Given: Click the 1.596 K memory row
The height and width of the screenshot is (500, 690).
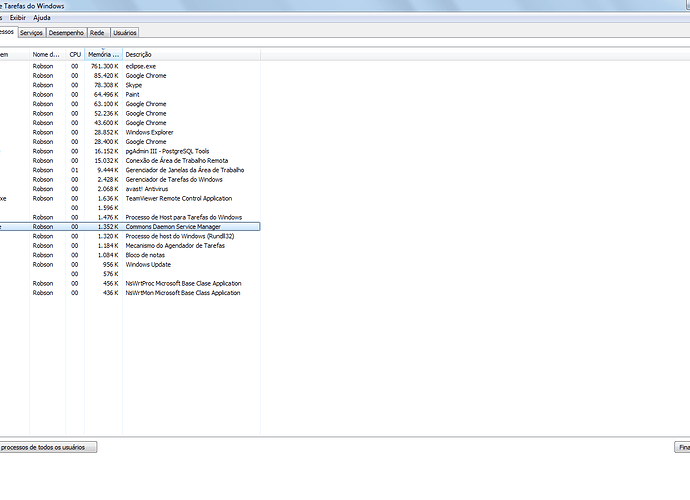Looking at the screenshot, I should [130, 208].
